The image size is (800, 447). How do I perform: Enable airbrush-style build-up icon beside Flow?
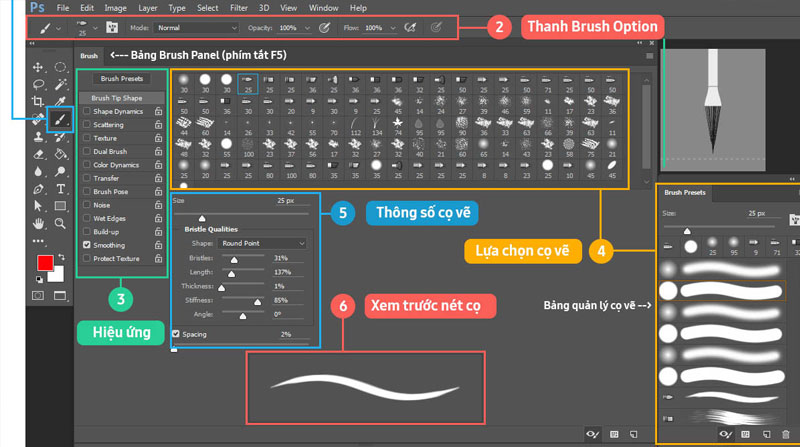tap(410, 28)
